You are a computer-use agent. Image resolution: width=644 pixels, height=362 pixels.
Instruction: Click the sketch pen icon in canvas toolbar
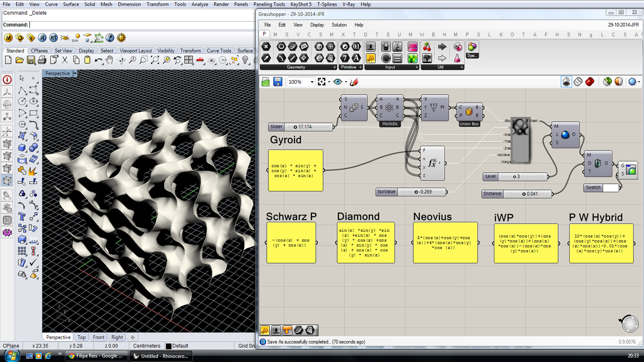pos(354,82)
